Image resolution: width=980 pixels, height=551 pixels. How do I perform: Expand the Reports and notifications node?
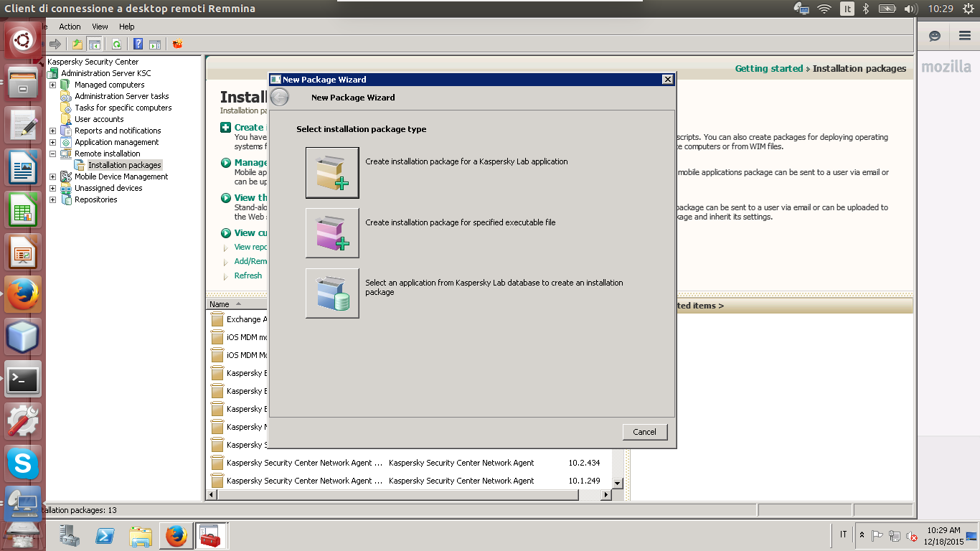click(x=52, y=131)
